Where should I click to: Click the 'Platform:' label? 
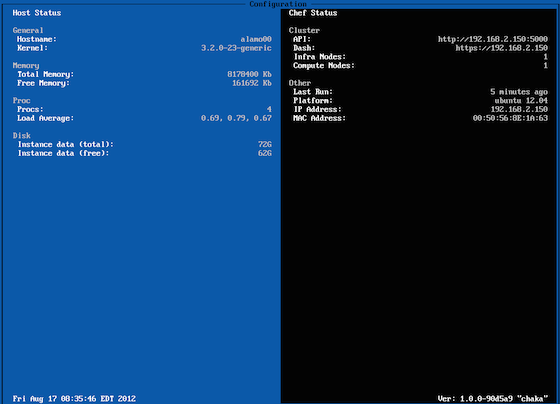click(313, 101)
